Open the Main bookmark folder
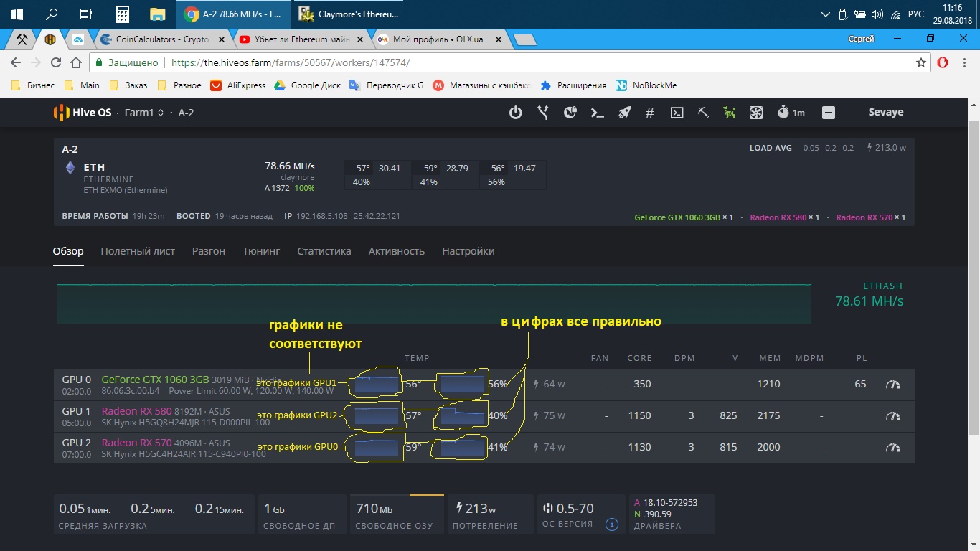Viewport: 980px width, 551px height. coord(82,85)
